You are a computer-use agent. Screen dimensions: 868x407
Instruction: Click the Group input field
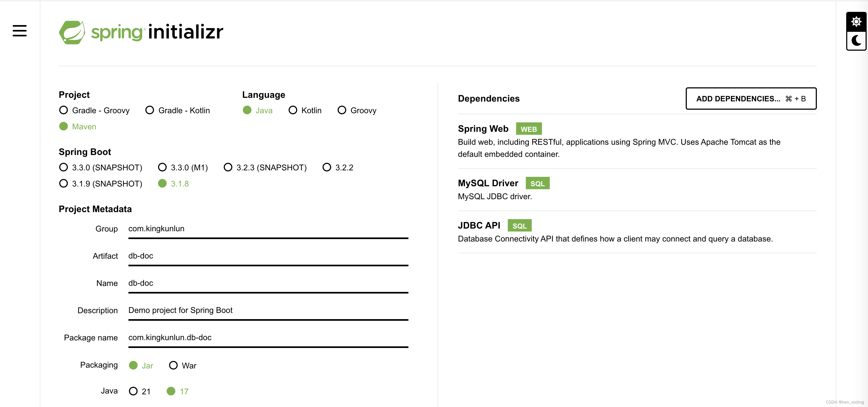268,229
